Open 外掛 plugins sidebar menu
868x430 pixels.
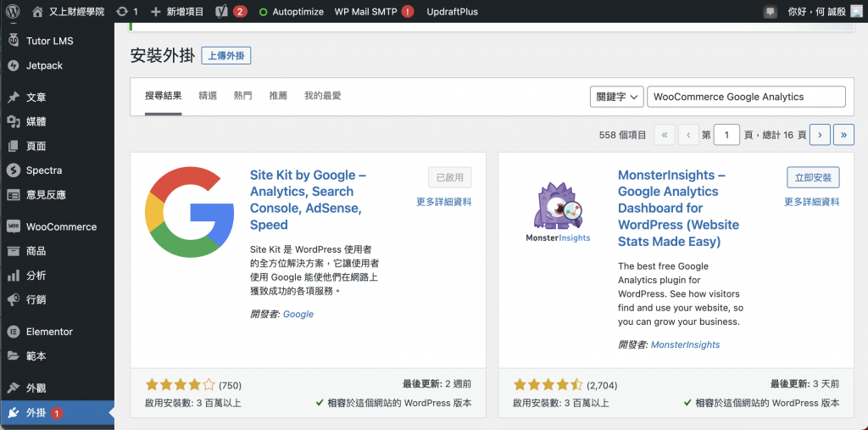(57, 413)
